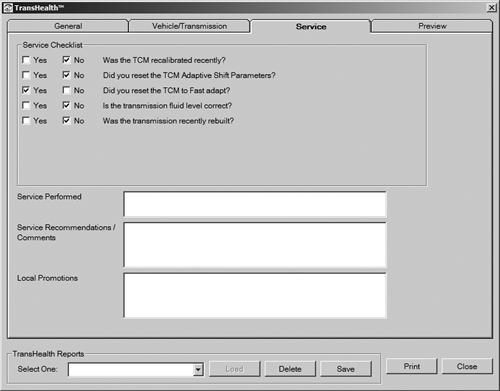Click the Delete report button
The height and width of the screenshot is (391, 500).
tap(290, 369)
